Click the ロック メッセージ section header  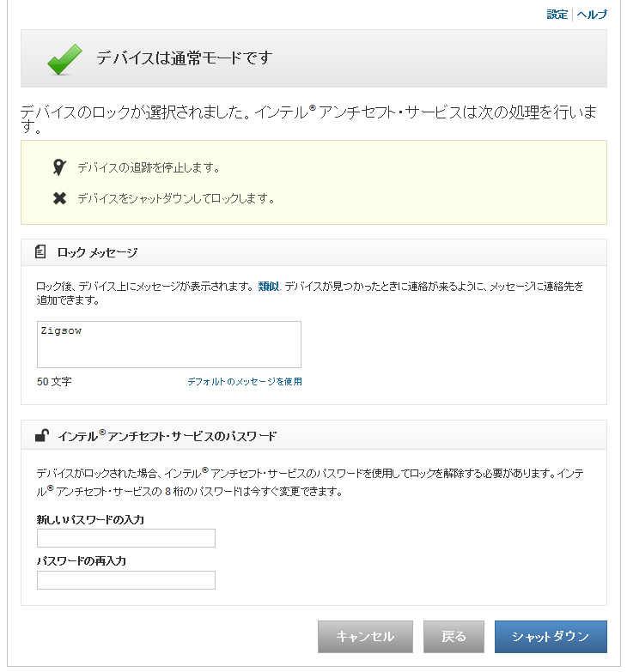click(97, 252)
